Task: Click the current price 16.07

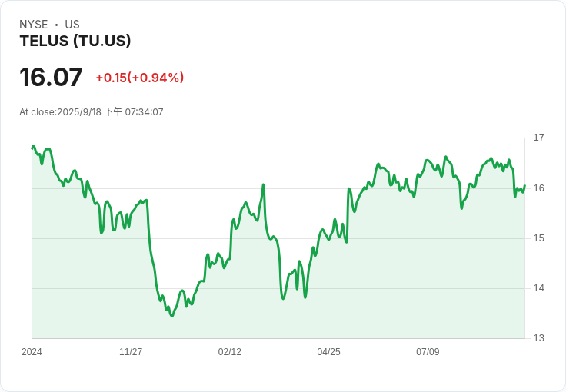Action: pyautogui.click(x=51, y=78)
